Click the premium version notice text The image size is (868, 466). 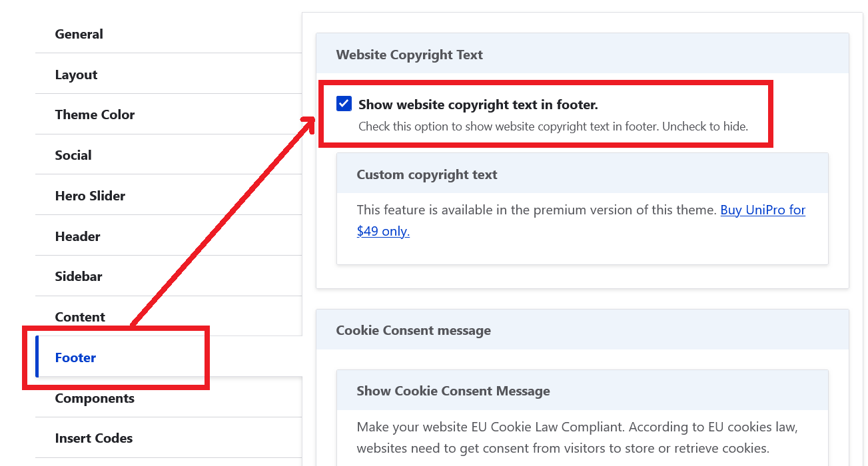coord(536,210)
